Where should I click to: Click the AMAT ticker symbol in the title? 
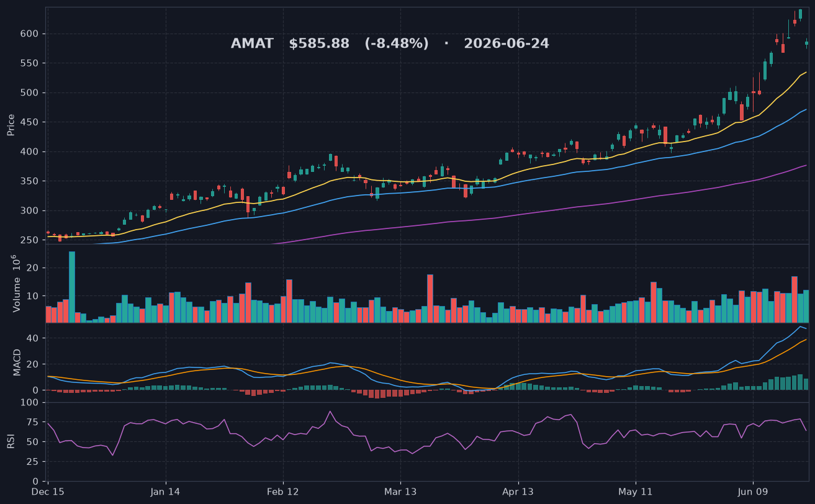(252, 44)
